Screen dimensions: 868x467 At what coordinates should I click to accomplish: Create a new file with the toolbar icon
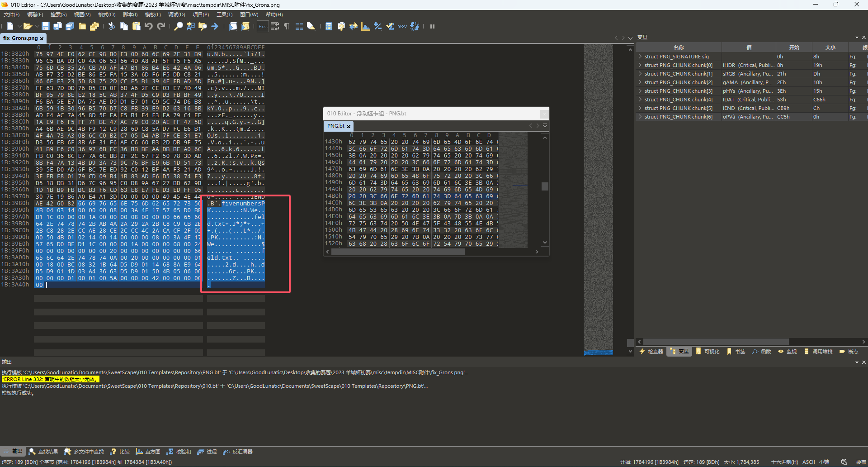[x=10, y=26]
